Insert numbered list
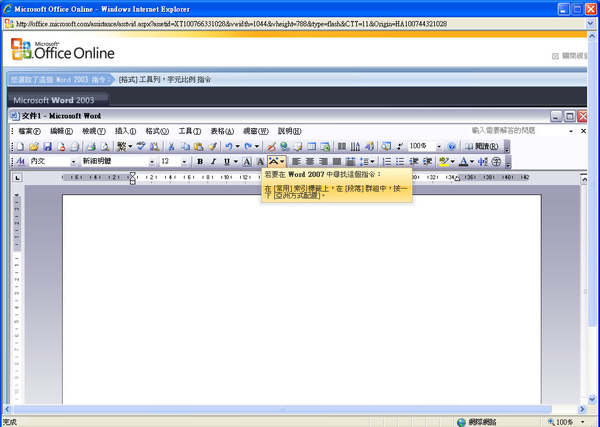The width and height of the screenshot is (600, 427). pos(387,161)
